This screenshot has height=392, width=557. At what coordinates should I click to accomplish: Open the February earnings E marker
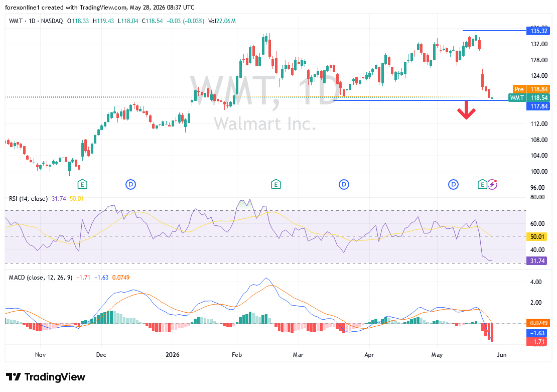click(275, 184)
